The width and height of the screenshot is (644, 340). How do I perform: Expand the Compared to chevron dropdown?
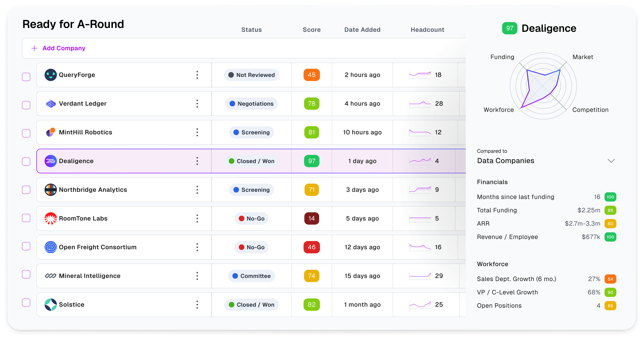coord(611,161)
